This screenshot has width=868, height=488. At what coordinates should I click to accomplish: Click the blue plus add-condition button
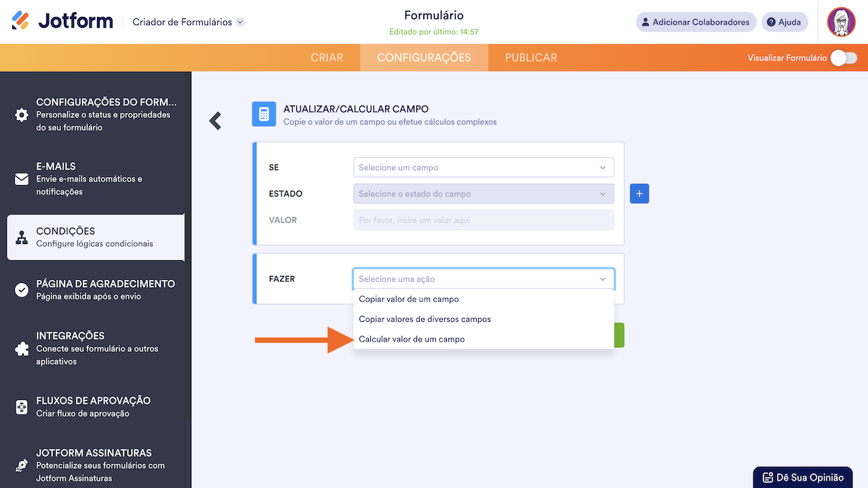click(639, 193)
